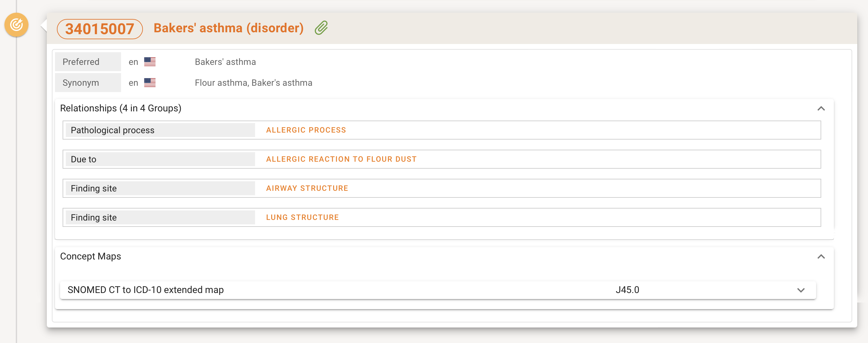
Task: Select the Due to attribute label
Action: [83, 159]
